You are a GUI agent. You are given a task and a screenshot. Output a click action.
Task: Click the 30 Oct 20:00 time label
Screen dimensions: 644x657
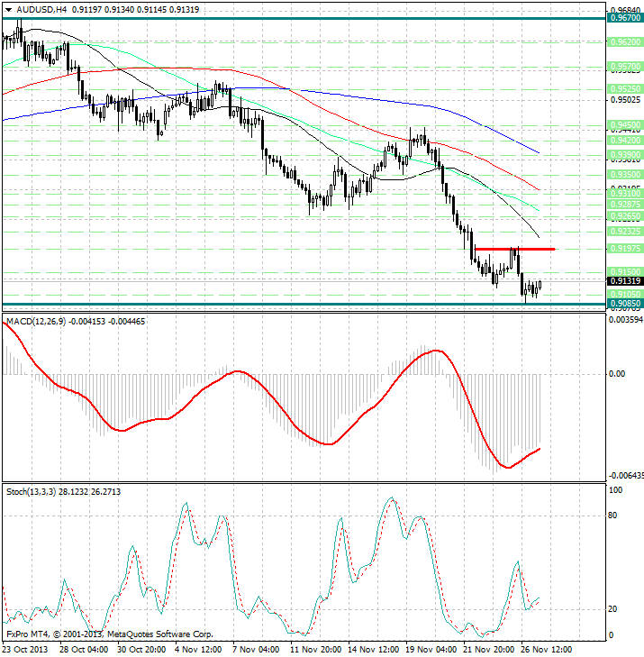pyautogui.click(x=141, y=650)
